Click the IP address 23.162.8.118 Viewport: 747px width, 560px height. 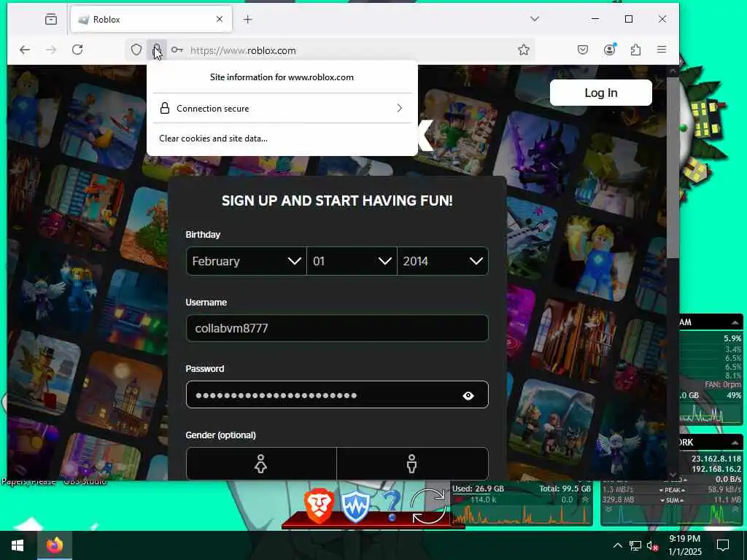(716, 459)
